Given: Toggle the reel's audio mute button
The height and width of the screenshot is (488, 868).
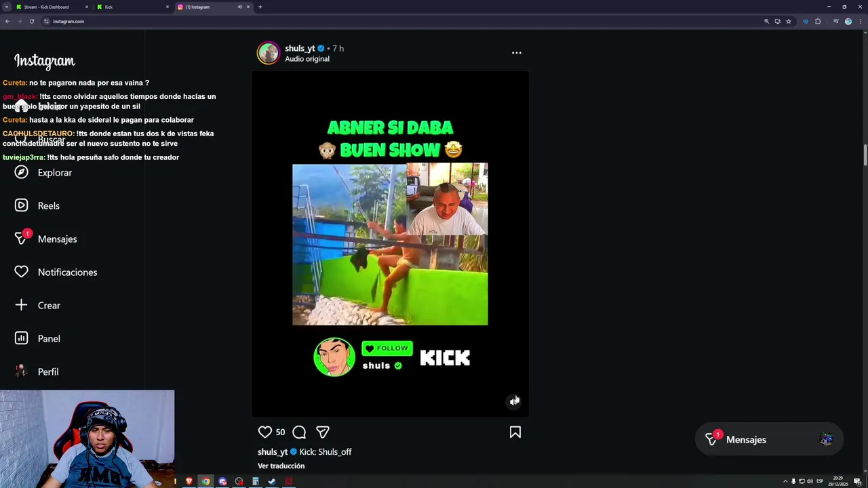Looking at the screenshot, I should pyautogui.click(x=515, y=401).
